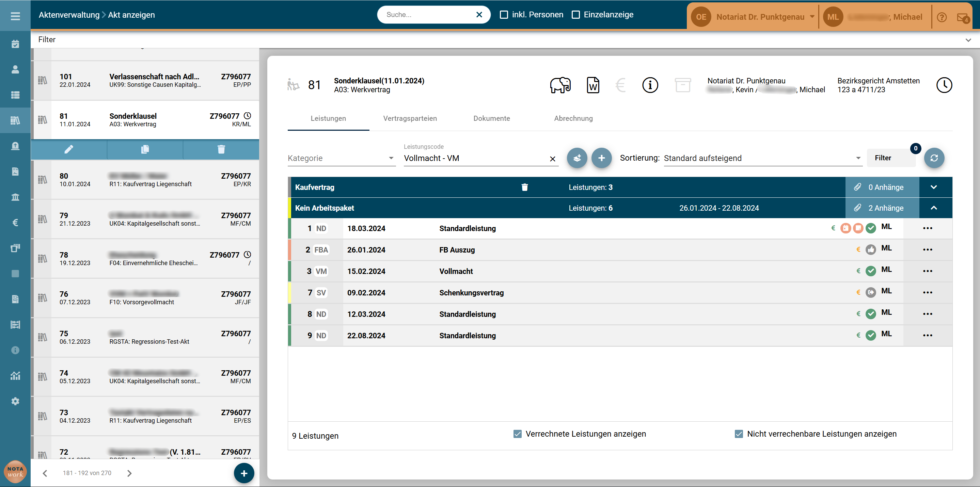
Task: Open the mail notifications icon
Action: click(963, 17)
